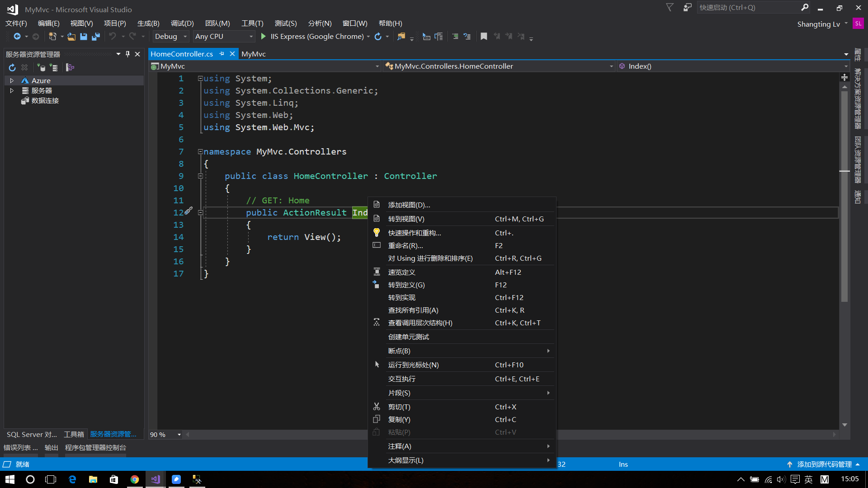868x488 pixels.
Task: Toggle pin on HomeController.cs tab
Action: click(x=222, y=54)
